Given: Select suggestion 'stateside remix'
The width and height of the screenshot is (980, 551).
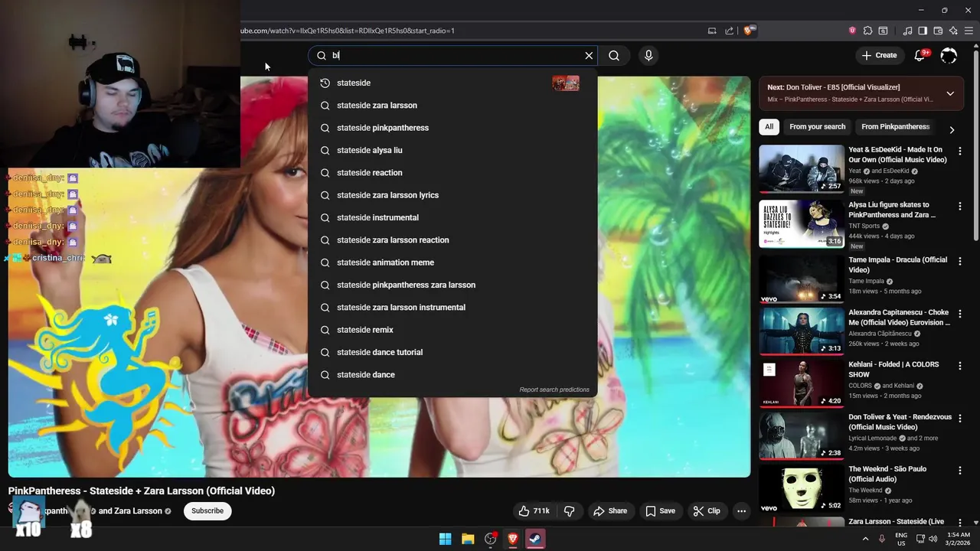Looking at the screenshot, I should tap(452, 330).
